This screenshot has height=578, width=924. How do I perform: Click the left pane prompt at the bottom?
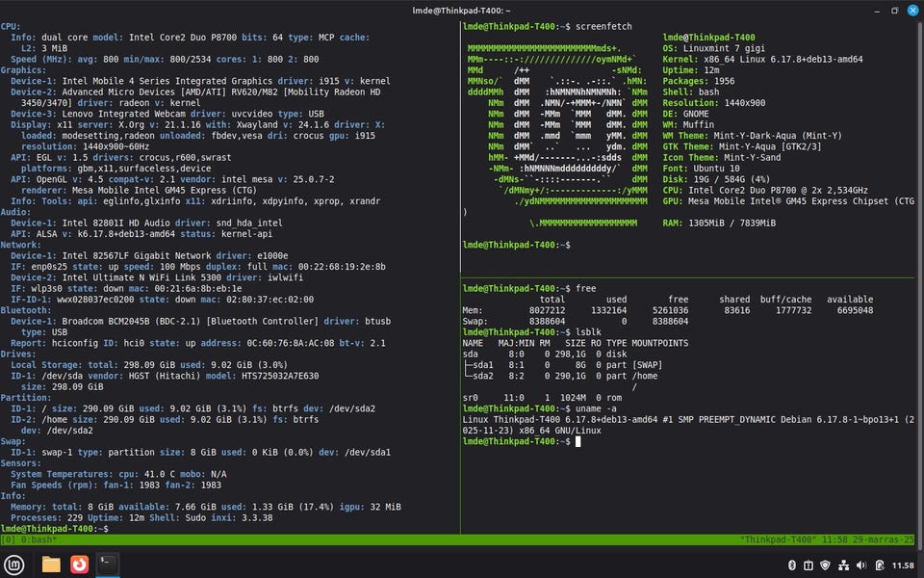pos(54,529)
